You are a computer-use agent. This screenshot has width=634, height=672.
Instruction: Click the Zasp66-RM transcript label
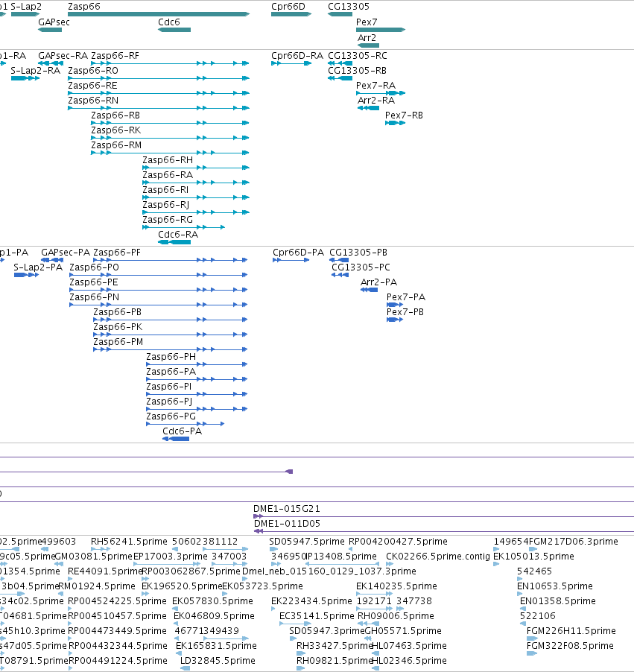coord(116,145)
